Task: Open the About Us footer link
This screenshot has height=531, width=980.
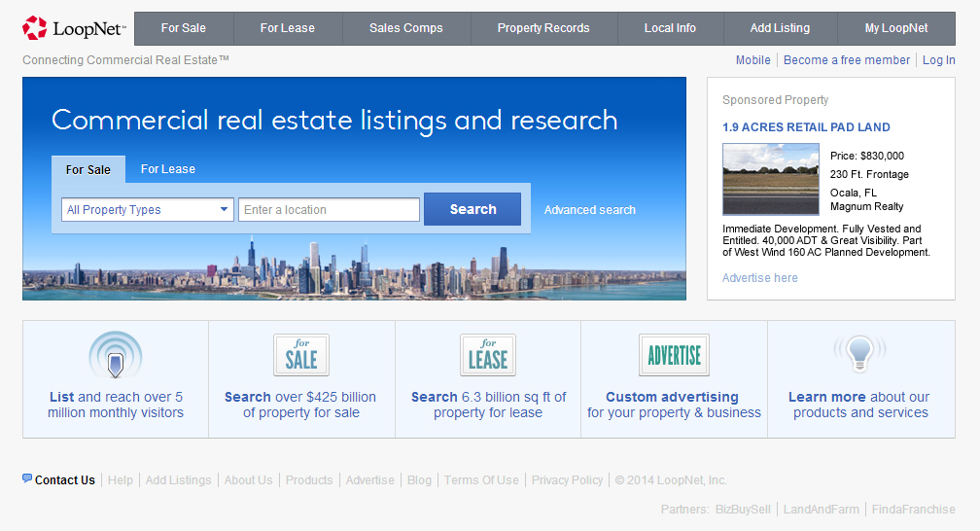Action: (x=249, y=479)
